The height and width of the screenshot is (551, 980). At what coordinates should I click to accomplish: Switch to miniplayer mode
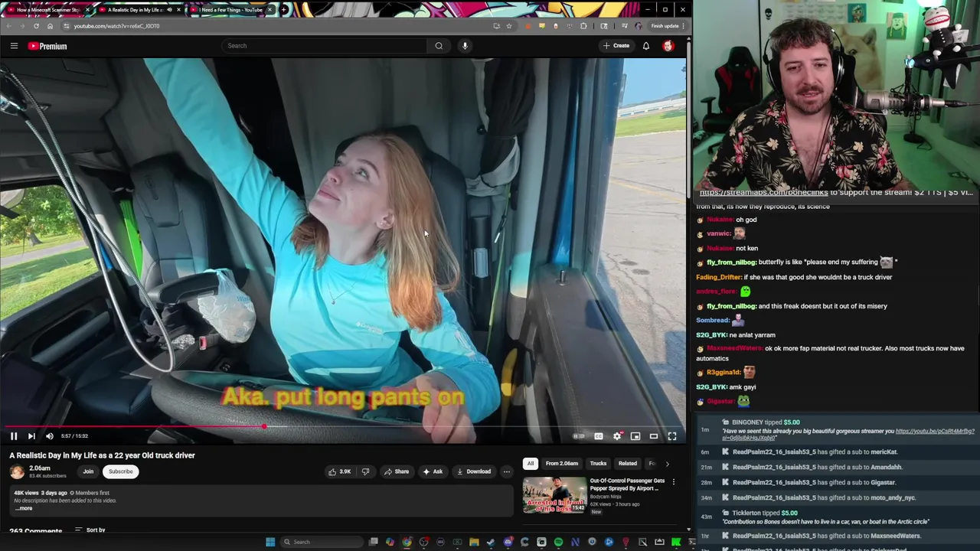coord(635,436)
